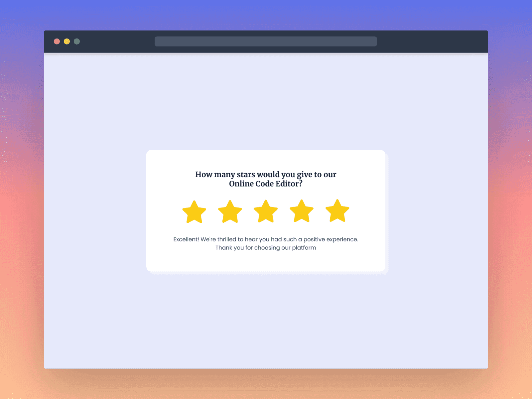
Task: Click lavender page area below the rating card
Action: click(266, 319)
